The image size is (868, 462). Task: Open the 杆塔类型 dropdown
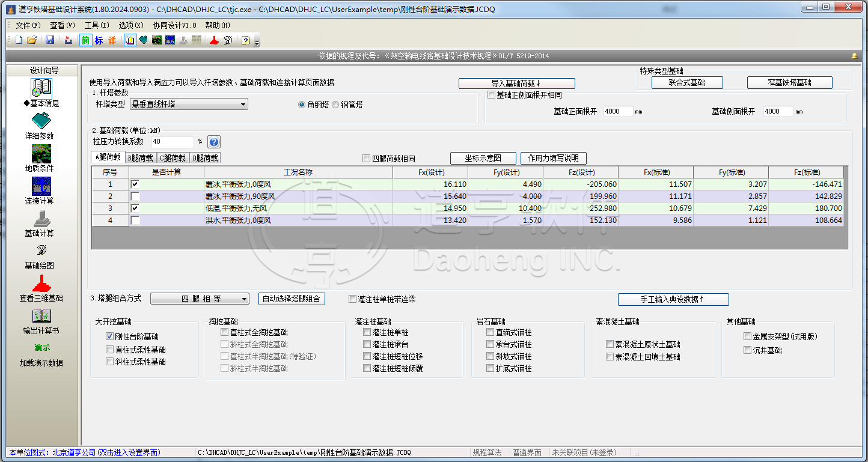(x=189, y=105)
